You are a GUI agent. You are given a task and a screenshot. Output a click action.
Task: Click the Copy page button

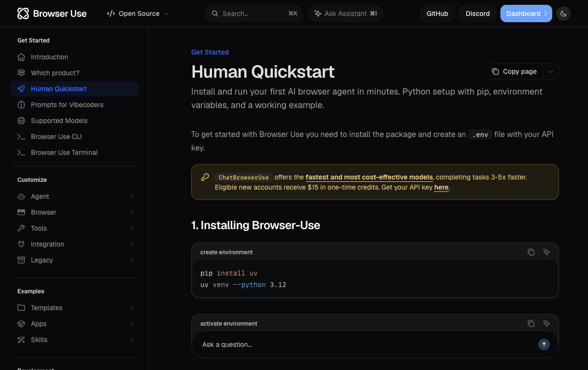[x=515, y=71]
